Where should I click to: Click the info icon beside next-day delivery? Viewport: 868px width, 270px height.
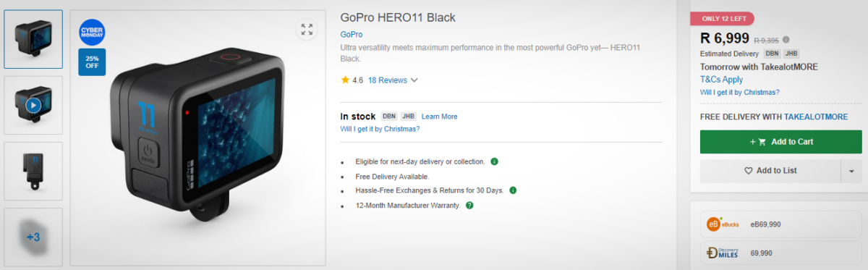tap(494, 161)
